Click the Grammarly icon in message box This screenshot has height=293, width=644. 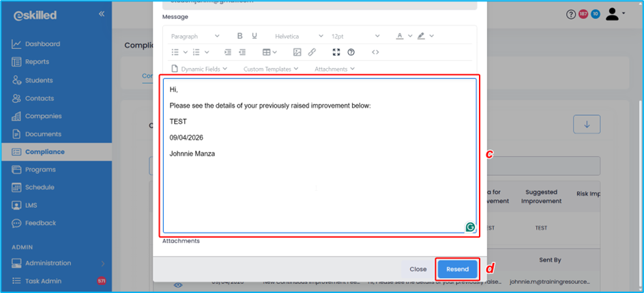click(470, 228)
